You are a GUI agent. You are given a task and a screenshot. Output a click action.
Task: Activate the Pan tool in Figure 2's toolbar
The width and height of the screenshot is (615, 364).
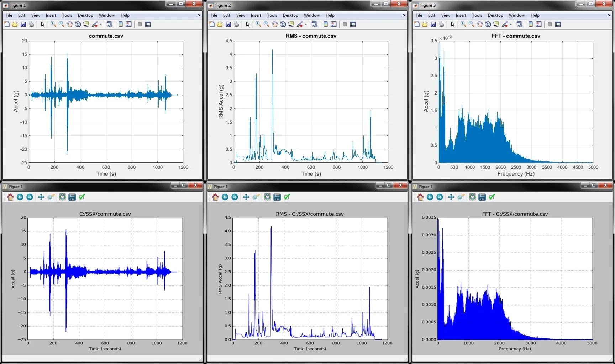(275, 24)
